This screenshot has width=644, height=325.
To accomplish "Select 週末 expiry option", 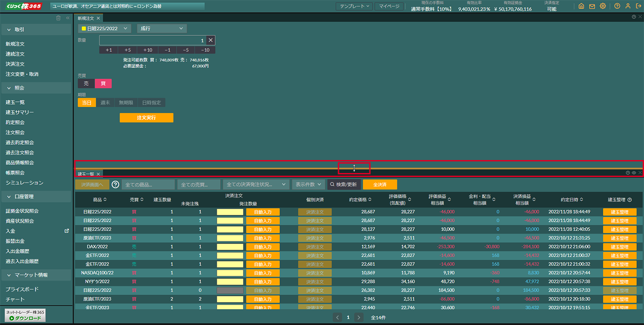I will (105, 103).
